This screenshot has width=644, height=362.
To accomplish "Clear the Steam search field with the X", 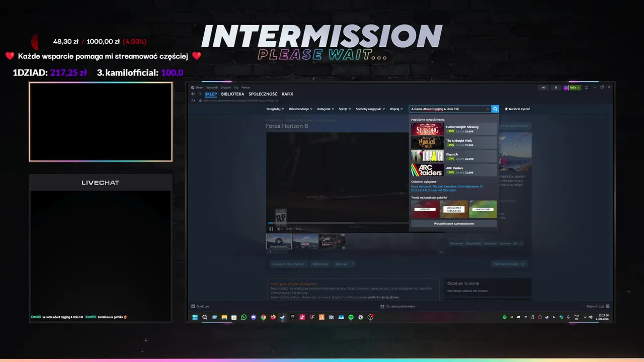I will [x=488, y=109].
